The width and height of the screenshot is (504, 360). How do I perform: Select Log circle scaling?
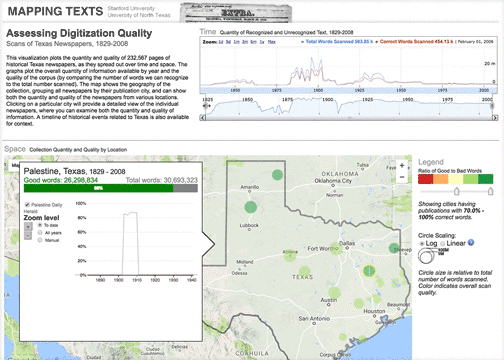[422, 244]
